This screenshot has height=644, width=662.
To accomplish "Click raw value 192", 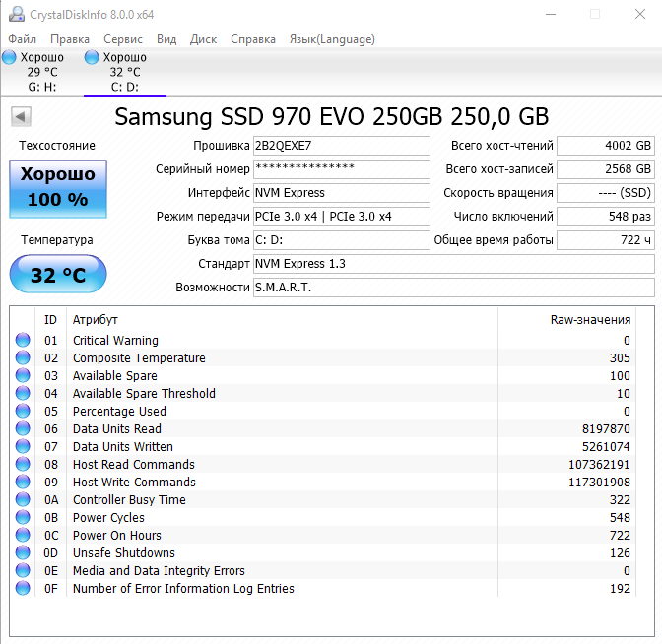I will click(620, 588).
